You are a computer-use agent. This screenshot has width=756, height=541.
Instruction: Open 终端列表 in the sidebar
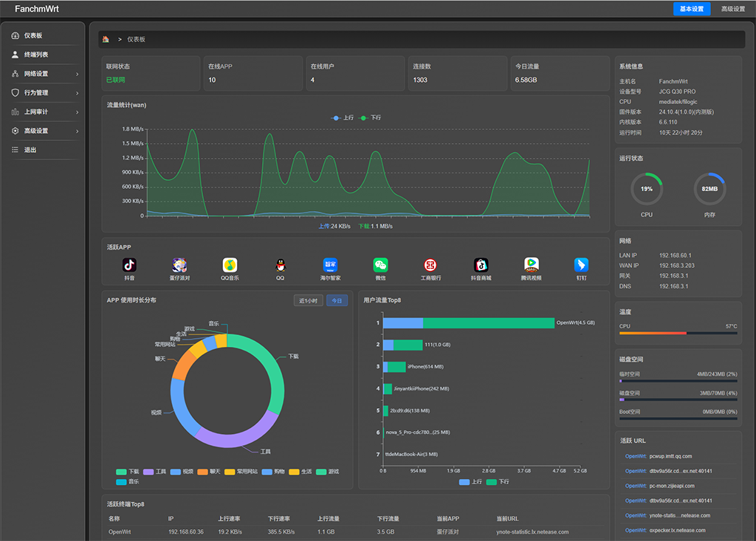pos(35,55)
